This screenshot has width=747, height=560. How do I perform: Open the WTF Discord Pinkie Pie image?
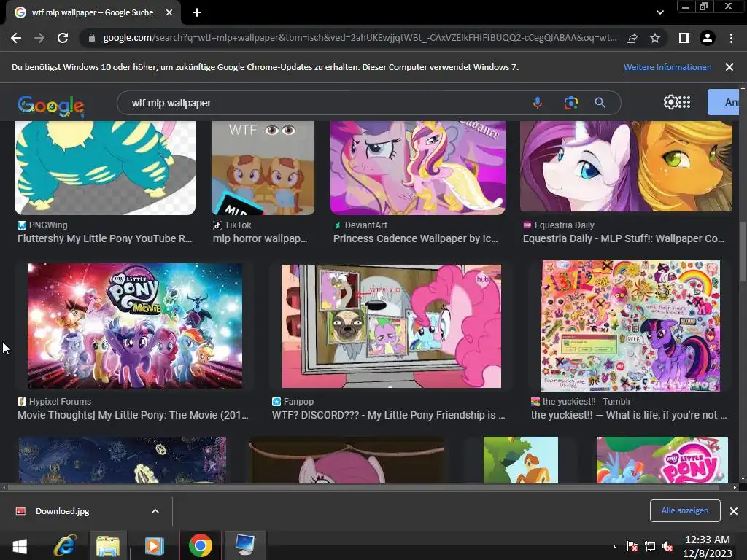point(392,326)
